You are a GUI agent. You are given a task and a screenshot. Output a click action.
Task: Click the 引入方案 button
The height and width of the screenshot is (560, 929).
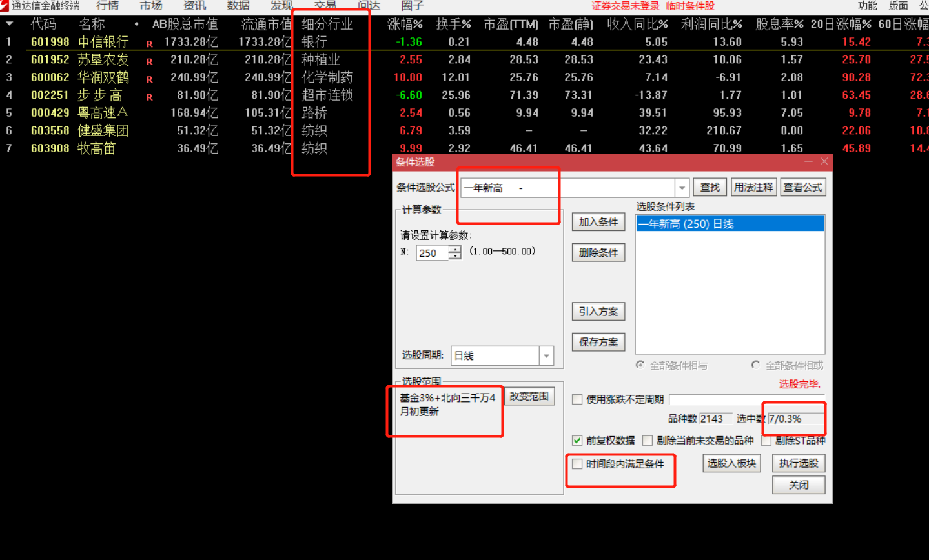(598, 312)
